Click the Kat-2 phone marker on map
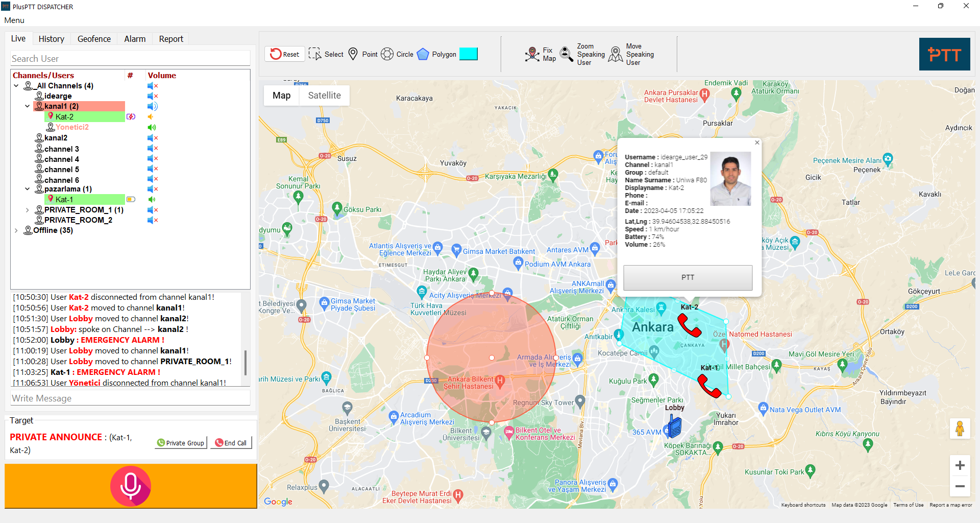 (x=689, y=325)
